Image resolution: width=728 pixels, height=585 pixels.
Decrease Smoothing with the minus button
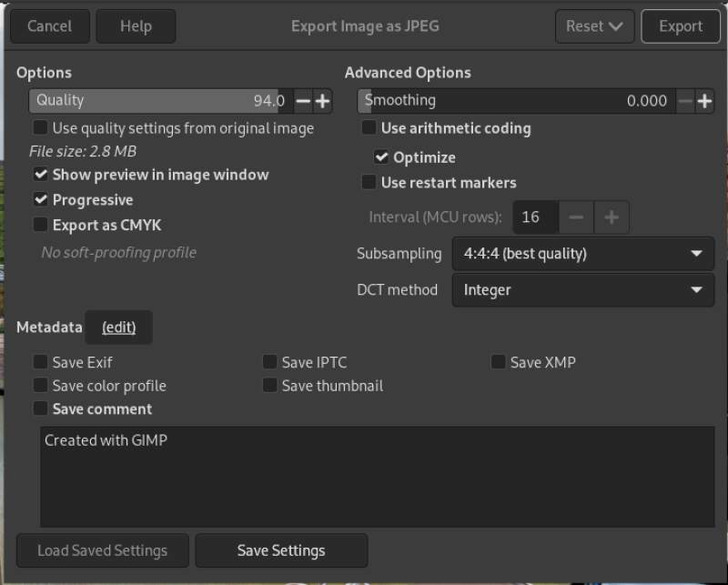coord(684,100)
